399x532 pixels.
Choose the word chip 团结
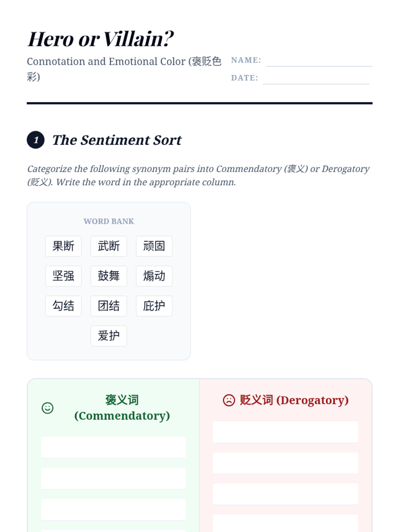(x=109, y=306)
